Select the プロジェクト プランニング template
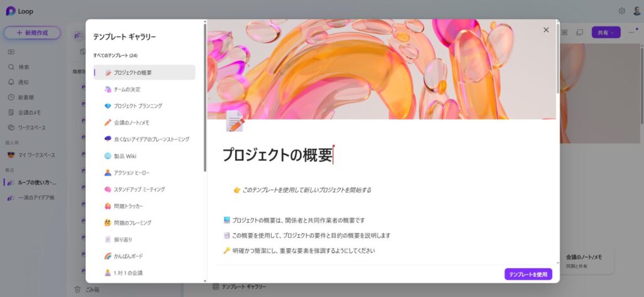Screen dimensions: 644x297 coord(137,106)
